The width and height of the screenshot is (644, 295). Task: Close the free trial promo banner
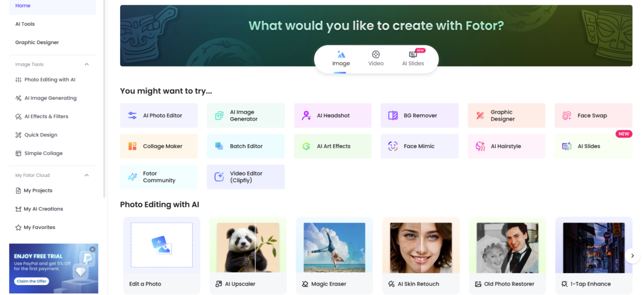pos(92,249)
